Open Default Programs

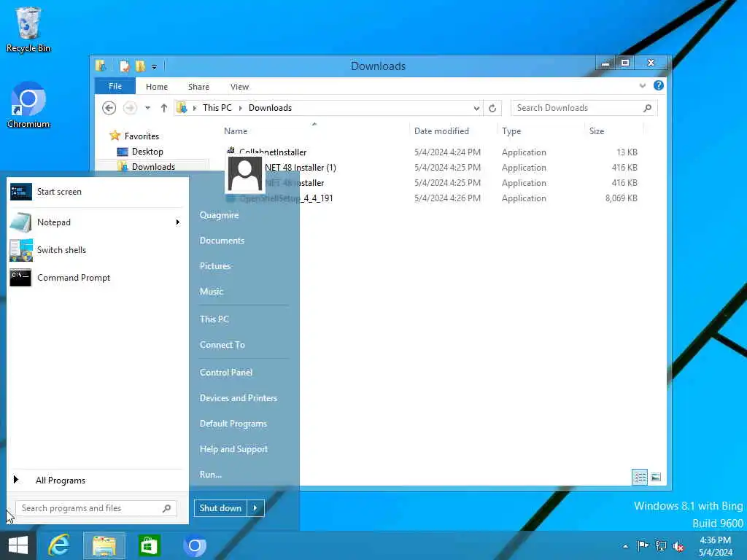(233, 424)
